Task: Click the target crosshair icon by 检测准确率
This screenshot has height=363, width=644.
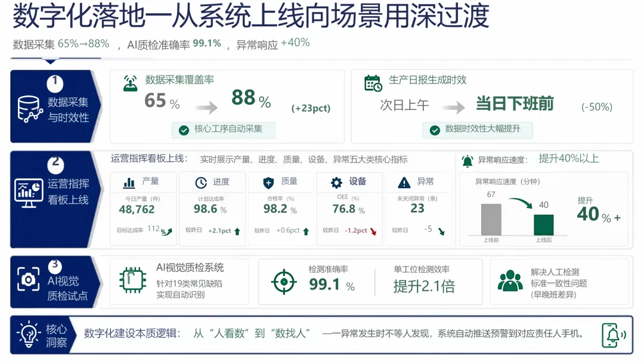Action: (283, 282)
